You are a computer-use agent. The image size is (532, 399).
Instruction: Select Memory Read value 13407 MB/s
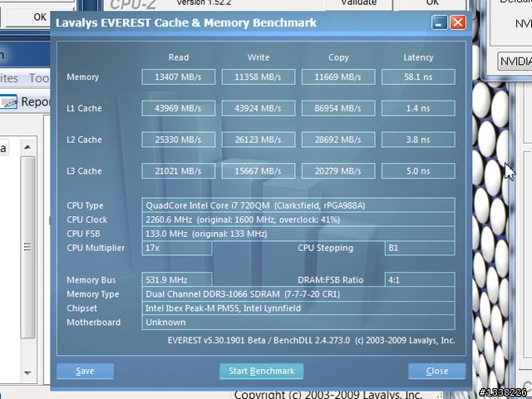(x=178, y=77)
